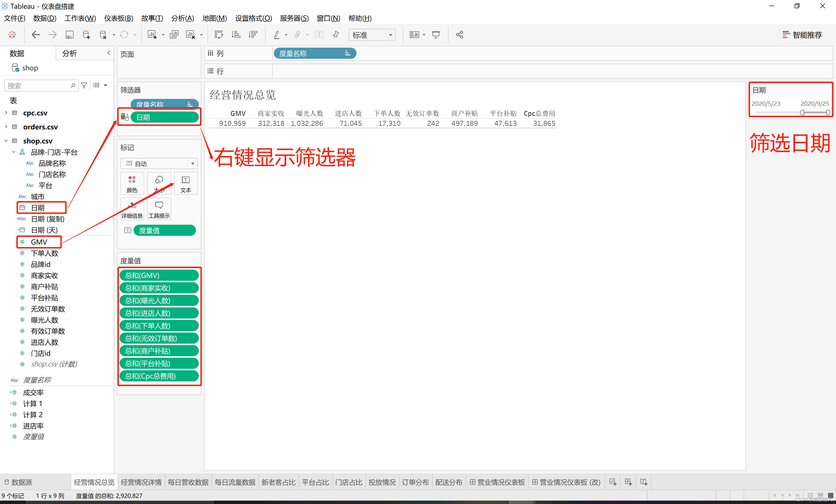Open the Color (颜色) marks card
This screenshot has height=504, width=836.
click(x=132, y=184)
